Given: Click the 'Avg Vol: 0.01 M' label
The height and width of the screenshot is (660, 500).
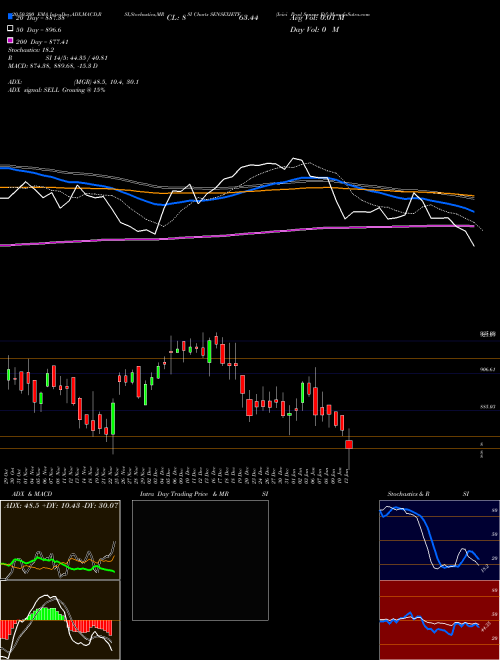Looking at the screenshot, I should click(317, 18).
